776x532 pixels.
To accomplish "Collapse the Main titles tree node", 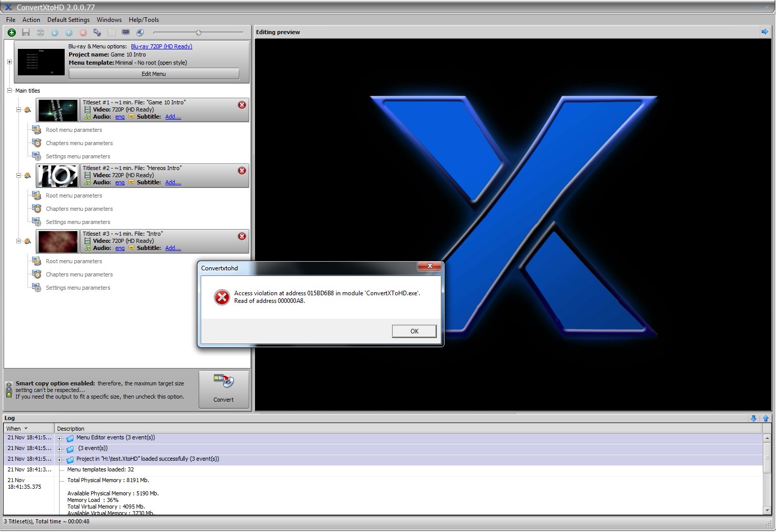I will pos(9,91).
